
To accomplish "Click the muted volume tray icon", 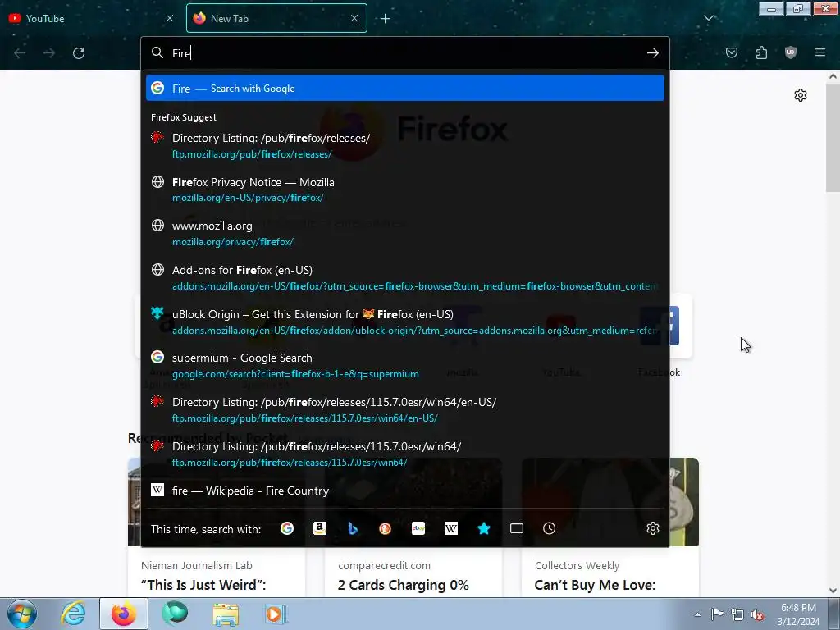I will (x=757, y=614).
